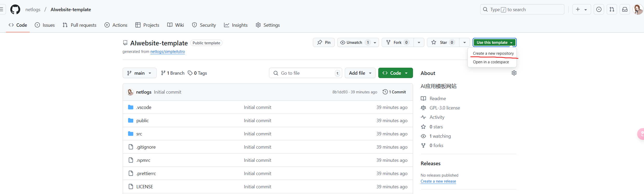
Task: Open the Security tab
Action: pyautogui.click(x=204, y=25)
